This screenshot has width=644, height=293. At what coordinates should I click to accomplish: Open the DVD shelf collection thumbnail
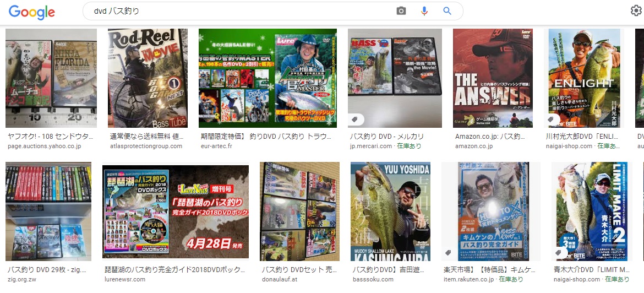tap(48, 211)
